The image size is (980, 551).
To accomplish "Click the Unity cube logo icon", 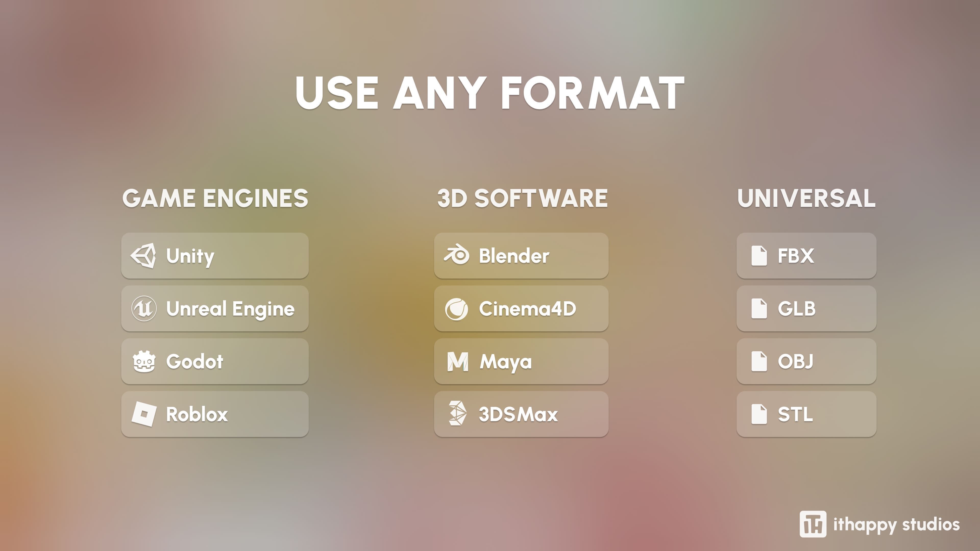I will point(143,256).
